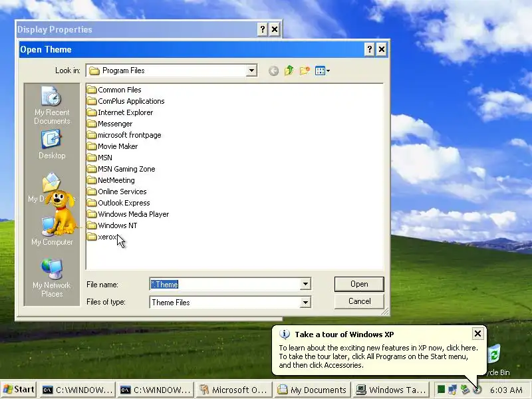Select the Movie Maker folder

point(112,146)
